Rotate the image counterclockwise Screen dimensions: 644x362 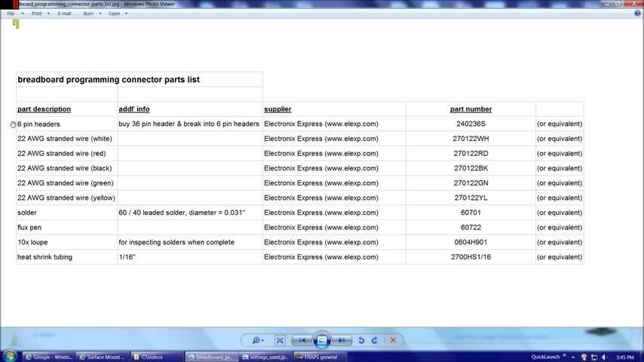coord(361,340)
